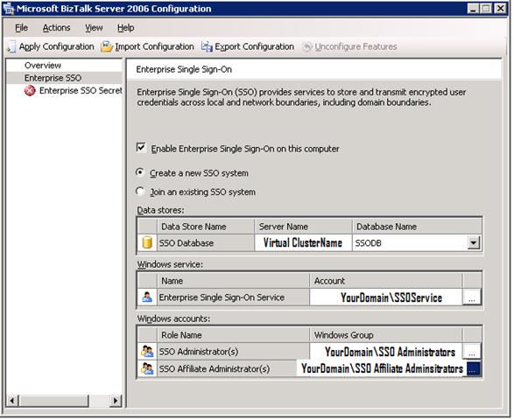Select Overview in the left navigation pane
Viewport: 514px width, 420px height.
click(x=43, y=66)
